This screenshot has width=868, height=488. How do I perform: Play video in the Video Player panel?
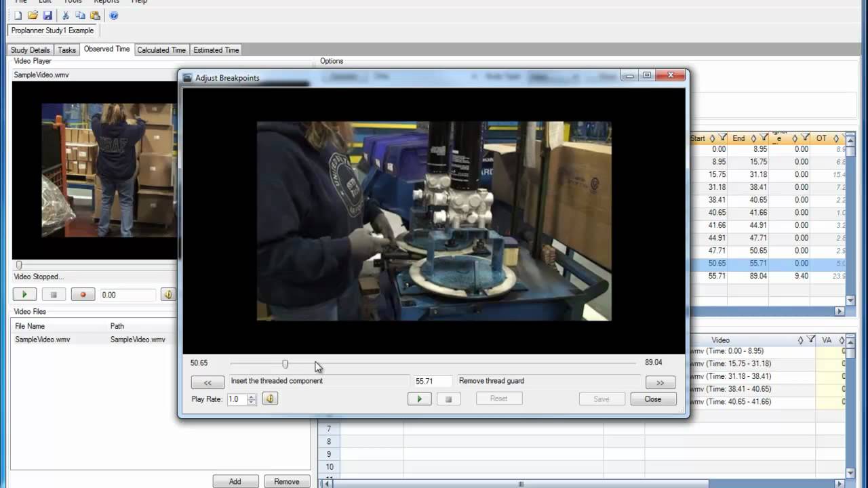pyautogui.click(x=25, y=295)
